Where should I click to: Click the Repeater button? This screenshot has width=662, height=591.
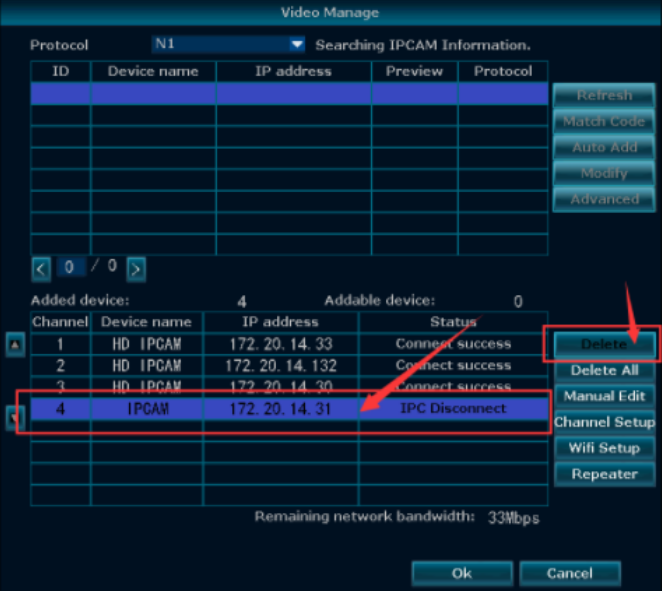pyautogui.click(x=603, y=474)
